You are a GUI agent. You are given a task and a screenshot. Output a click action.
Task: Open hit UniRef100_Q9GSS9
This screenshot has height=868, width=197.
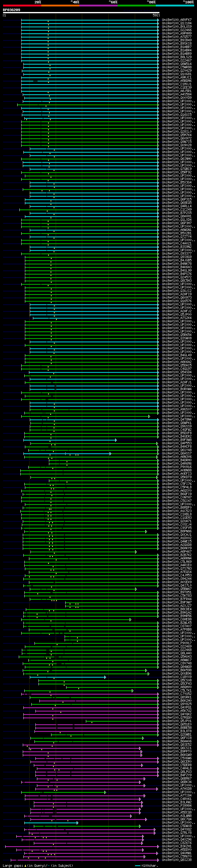coord(177,426)
